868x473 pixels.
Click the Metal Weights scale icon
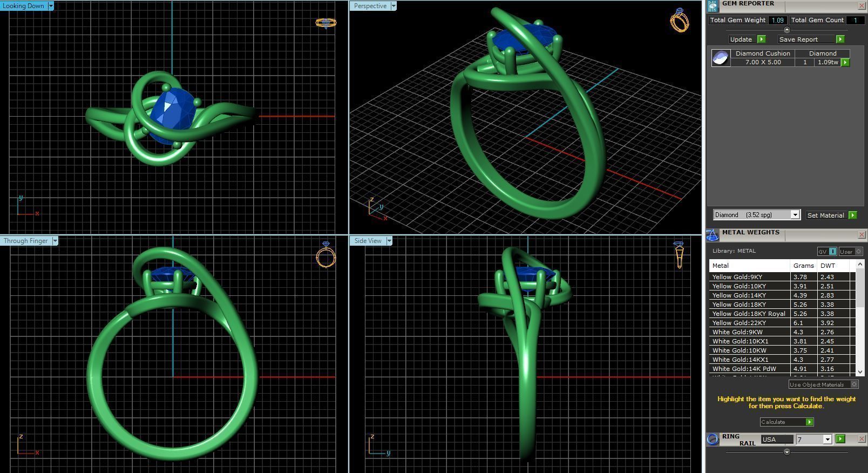click(x=712, y=235)
